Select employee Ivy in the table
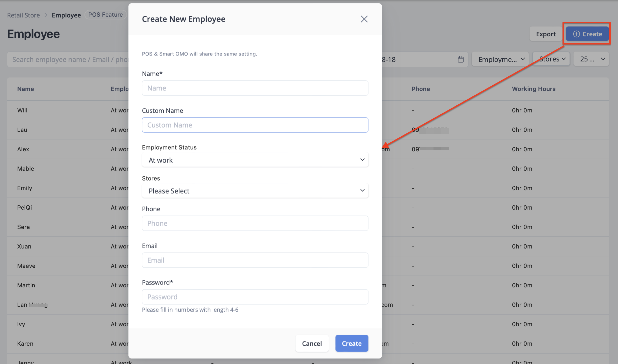The width and height of the screenshot is (618, 364). 21,324
